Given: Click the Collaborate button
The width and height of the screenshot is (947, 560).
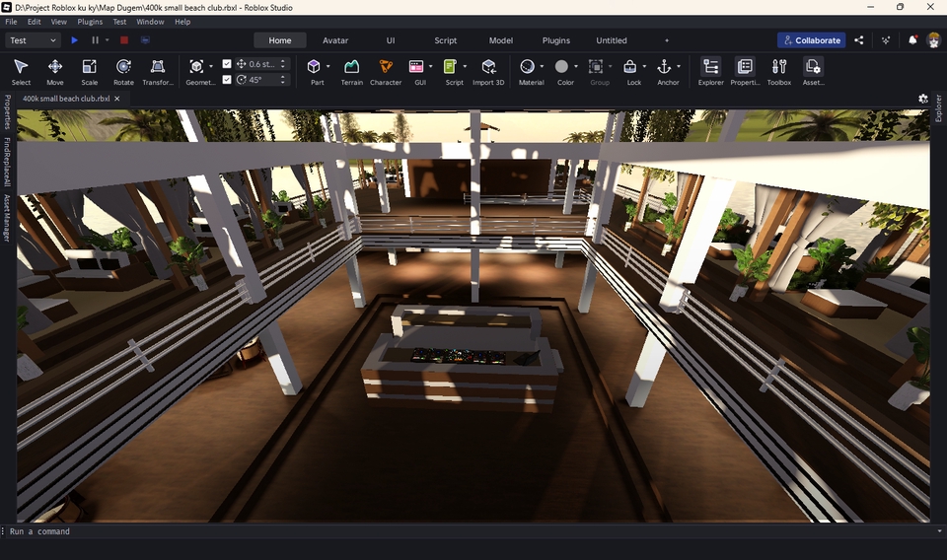Looking at the screenshot, I should (x=811, y=40).
